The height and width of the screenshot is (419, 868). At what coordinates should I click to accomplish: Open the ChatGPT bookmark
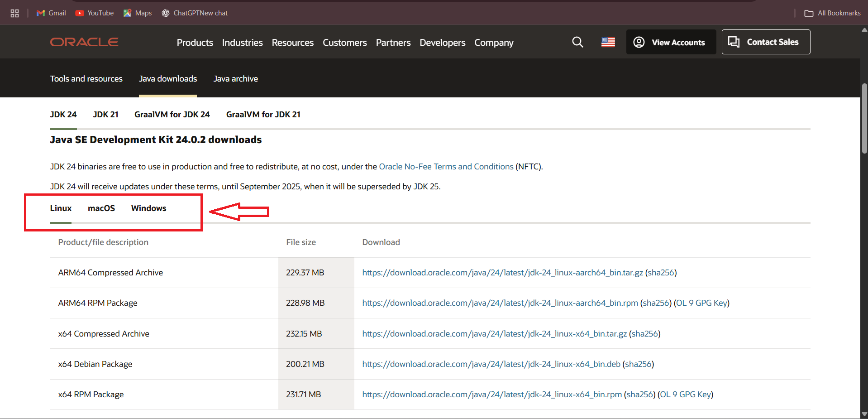(195, 13)
